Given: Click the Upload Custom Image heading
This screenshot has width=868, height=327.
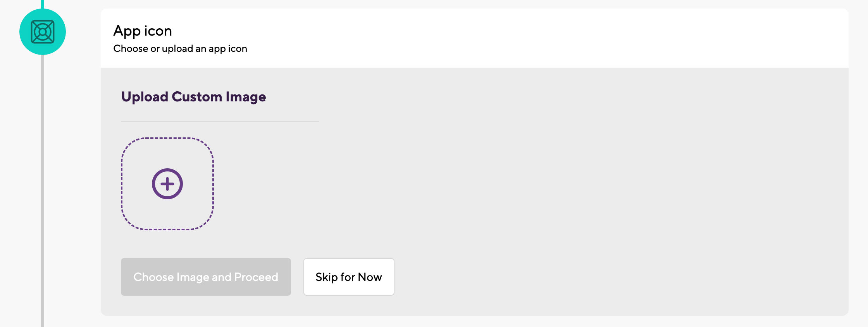Looking at the screenshot, I should point(193,97).
